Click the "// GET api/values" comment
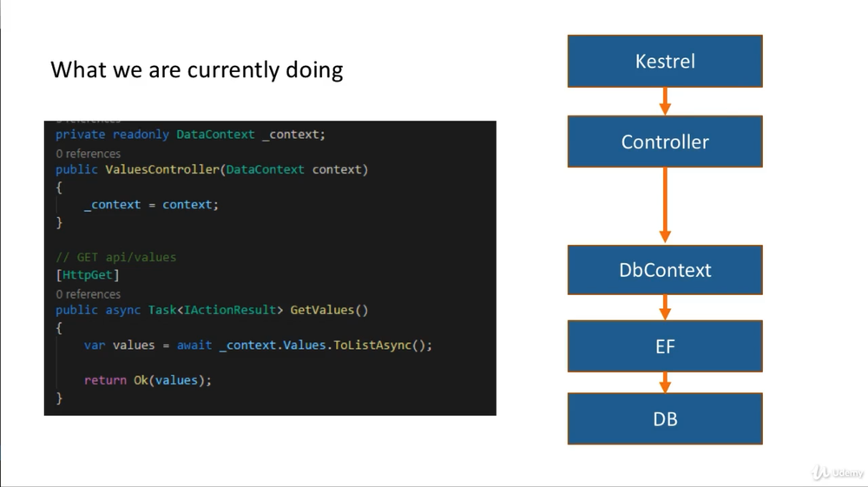 [x=115, y=257]
